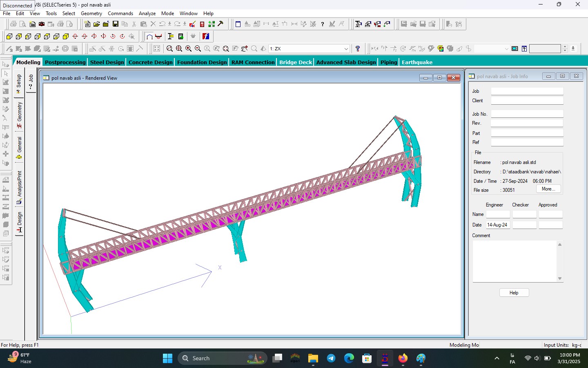
Task: Click the blue and red 'f' icon
Action: pos(206,36)
